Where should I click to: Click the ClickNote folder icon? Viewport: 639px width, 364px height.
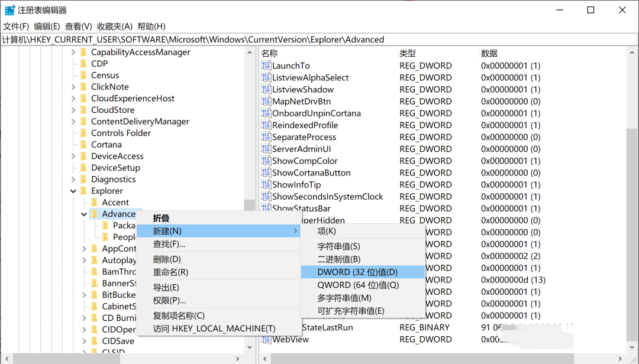pos(84,87)
